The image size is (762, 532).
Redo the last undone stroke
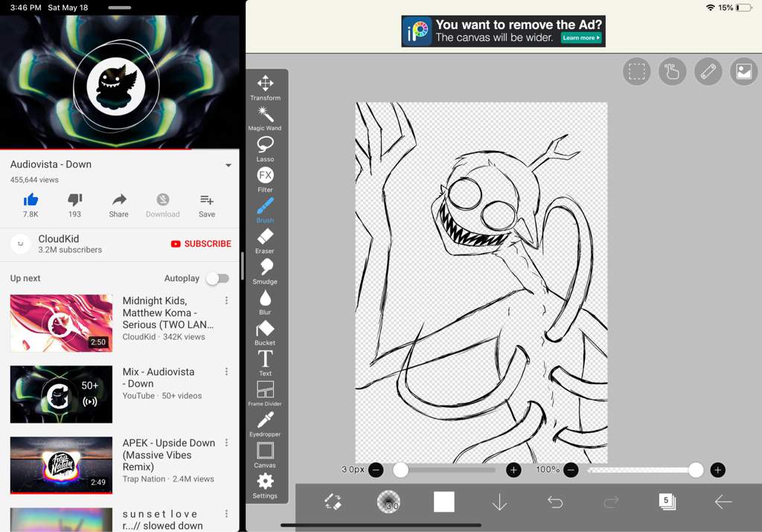[x=611, y=502]
